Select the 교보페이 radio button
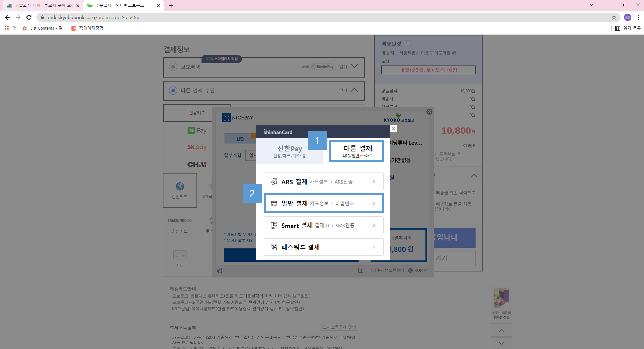This screenshot has width=644, height=349. pos(173,67)
